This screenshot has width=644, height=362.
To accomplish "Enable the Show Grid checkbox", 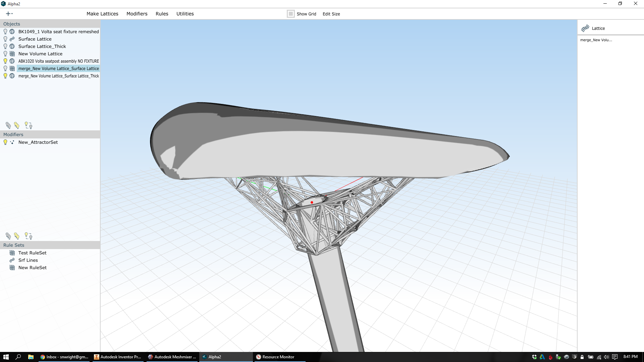I will pos(291,14).
